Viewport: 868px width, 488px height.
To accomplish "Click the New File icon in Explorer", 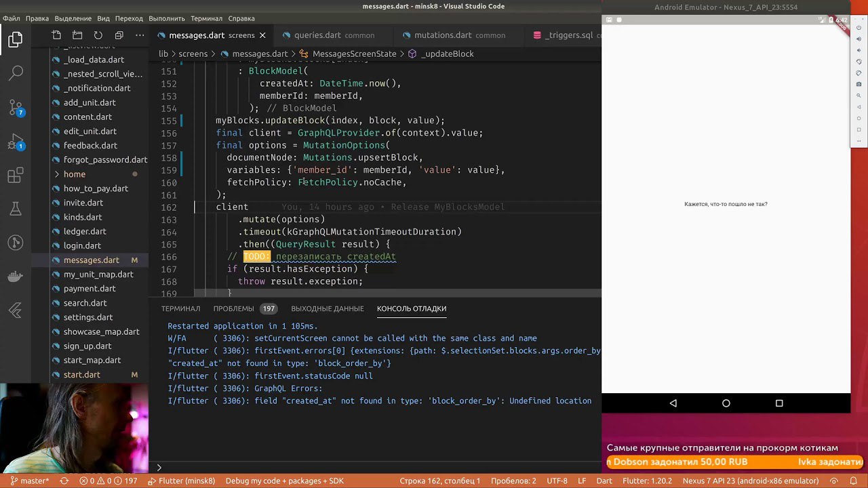I will pos(56,35).
